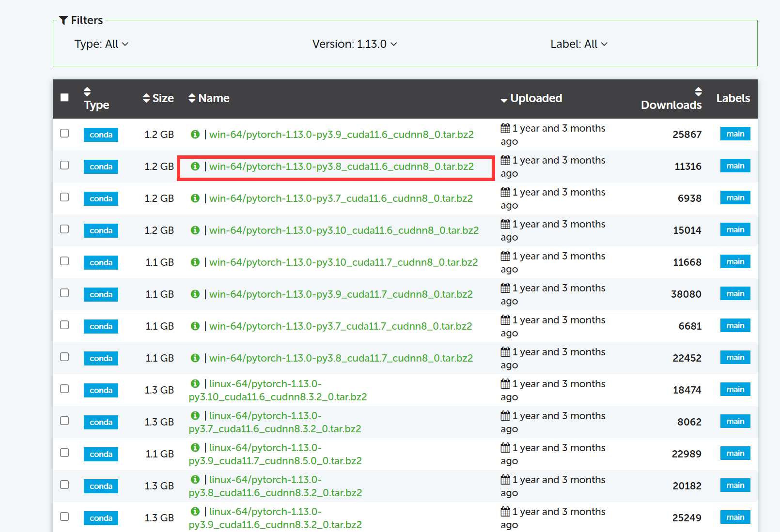780x532 pixels.
Task: Open linux-64 py3.8_cuda11.6_cudnn8.3.2 file link
Action: tap(275, 486)
